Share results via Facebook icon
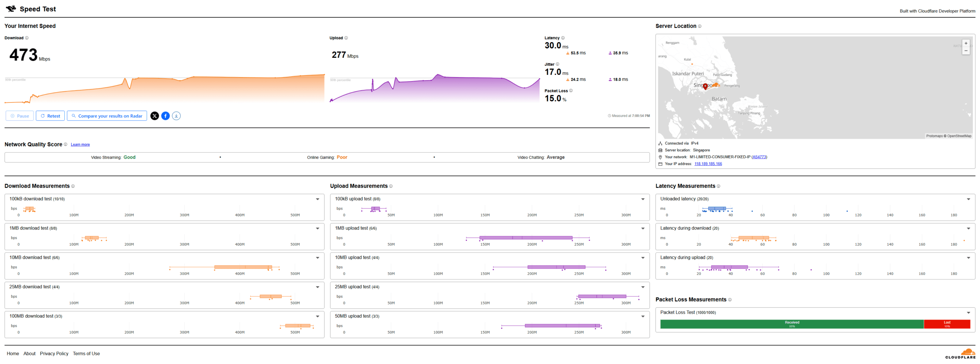The width and height of the screenshot is (980, 364). (165, 116)
